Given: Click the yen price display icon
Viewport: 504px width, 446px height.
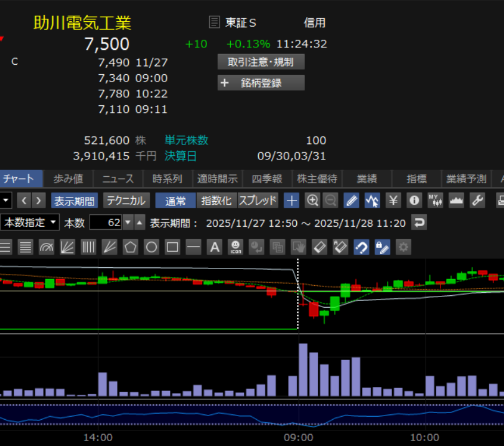Looking at the screenshot, I should (393, 201).
